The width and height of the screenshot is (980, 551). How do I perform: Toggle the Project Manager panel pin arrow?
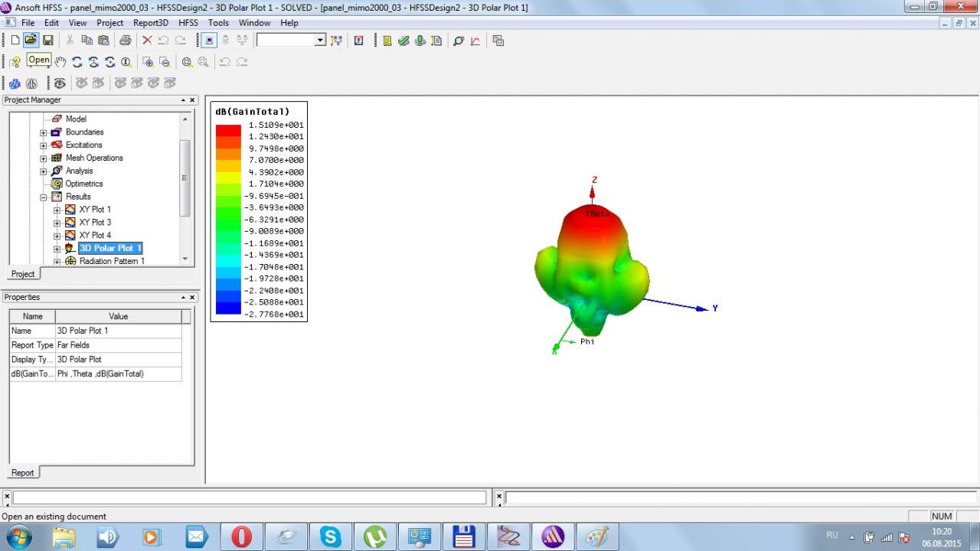point(184,100)
